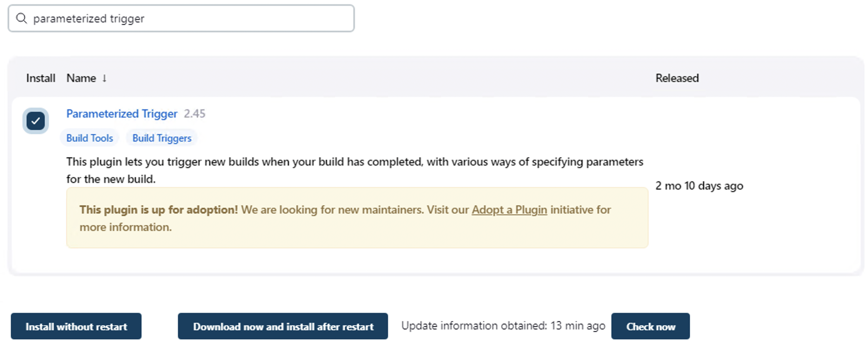The image size is (868, 342).
Task: Click the 2.45 version number
Action: click(x=194, y=114)
